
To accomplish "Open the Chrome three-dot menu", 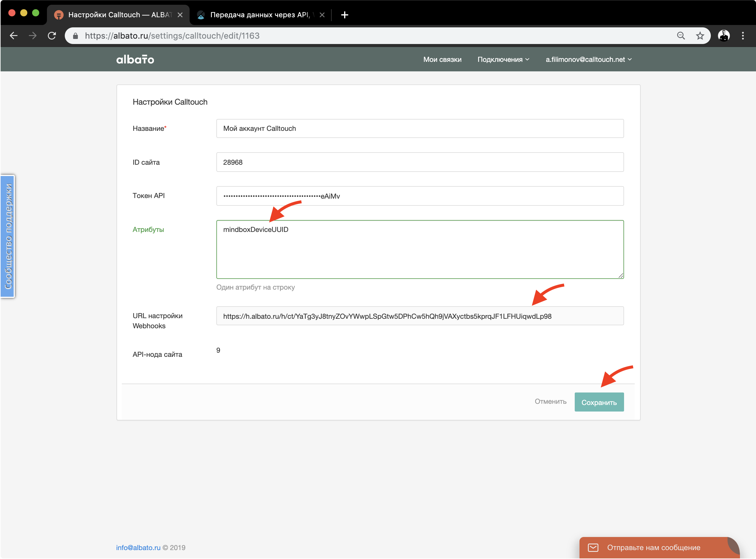I will 743,35.
